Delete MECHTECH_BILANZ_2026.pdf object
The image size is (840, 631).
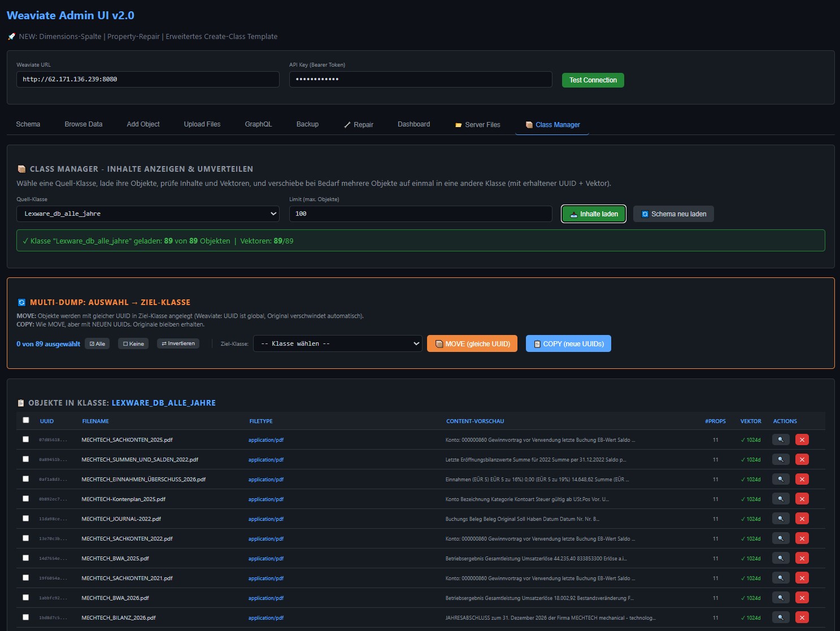click(802, 617)
